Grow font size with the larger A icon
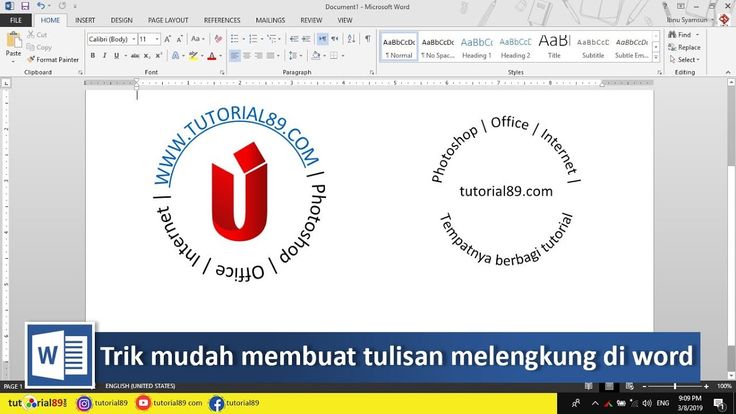 tap(168, 39)
